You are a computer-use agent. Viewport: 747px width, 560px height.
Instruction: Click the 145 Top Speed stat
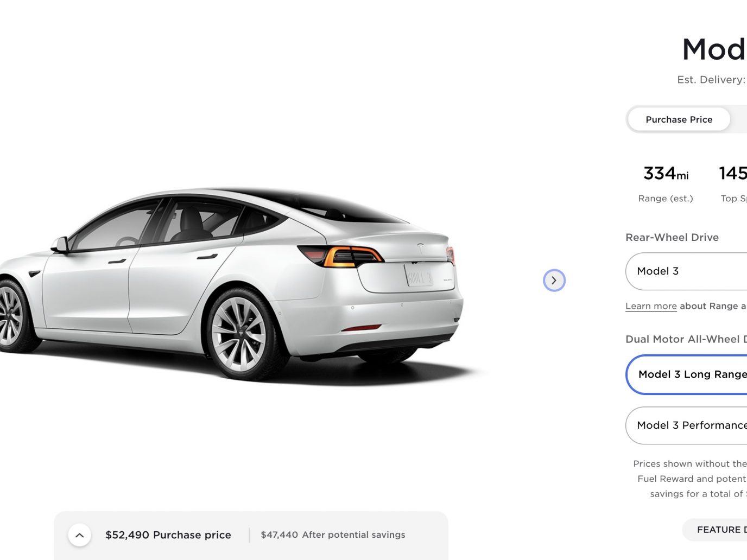point(733,184)
